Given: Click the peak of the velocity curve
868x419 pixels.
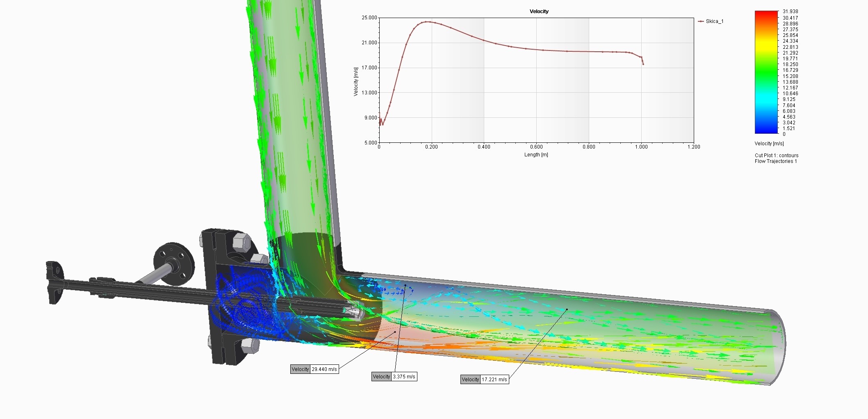Looking at the screenshot, I should [x=427, y=22].
